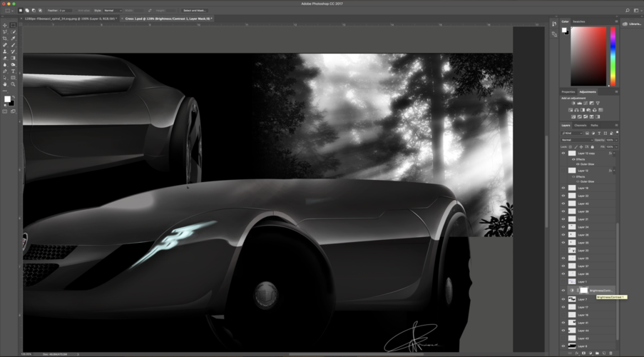Open the Kind filter dropdown in Layers
644x357 pixels.
pyautogui.click(x=572, y=134)
